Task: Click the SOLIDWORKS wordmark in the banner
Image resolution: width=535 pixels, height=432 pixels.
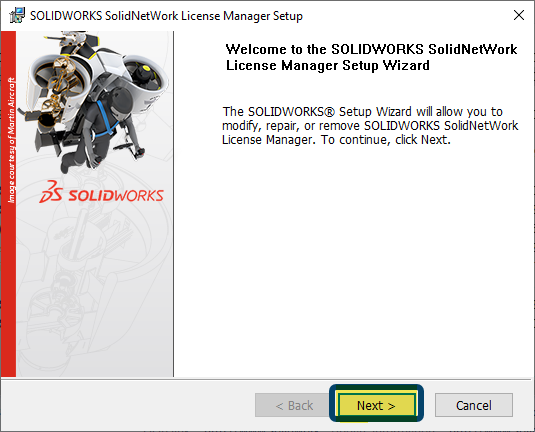Action: coord(116,196)
